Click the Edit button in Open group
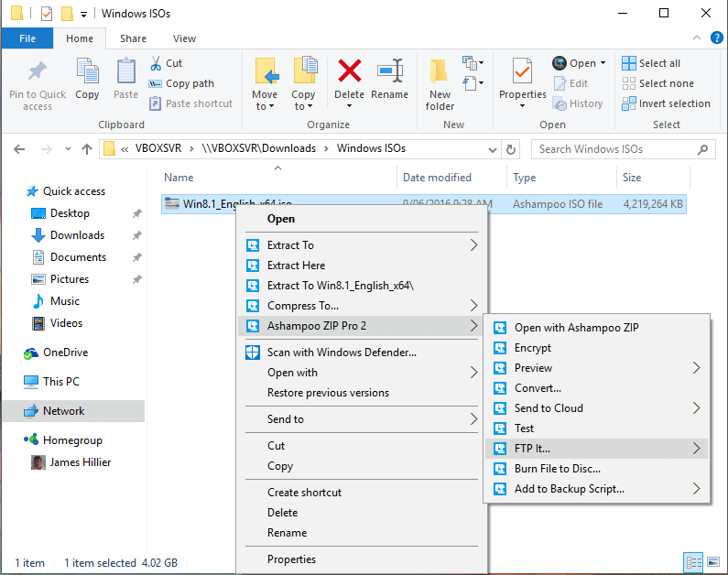Screen dimensions: 728x575 (x=570, y=83)
